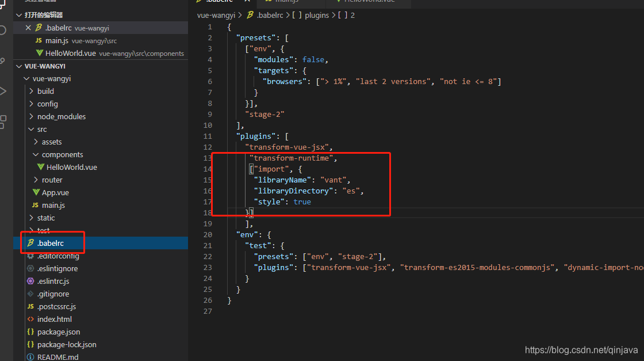Click the JSON braces icon beside package.json
644x361 pixels.
point(30,332)
